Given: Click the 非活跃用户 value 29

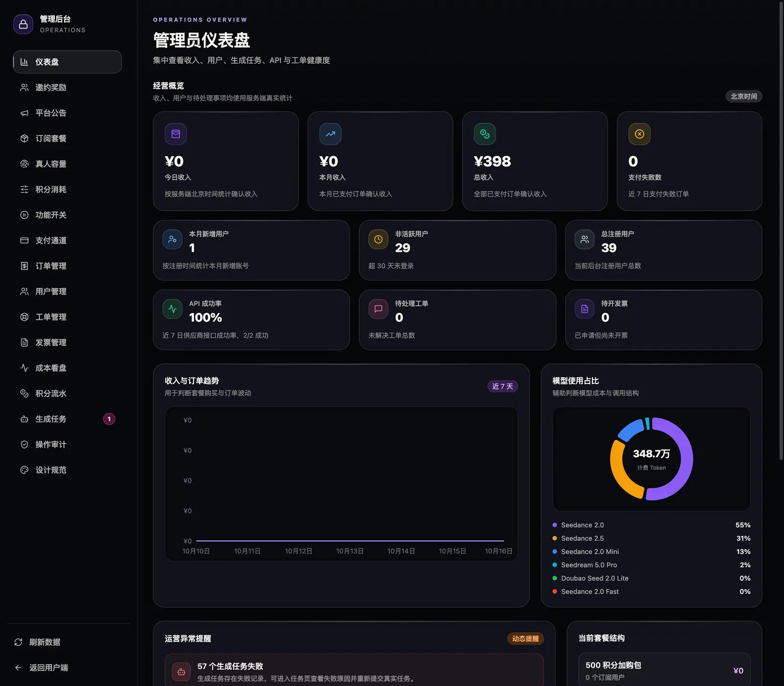Looking at the screenshot, I should (403, 248).
